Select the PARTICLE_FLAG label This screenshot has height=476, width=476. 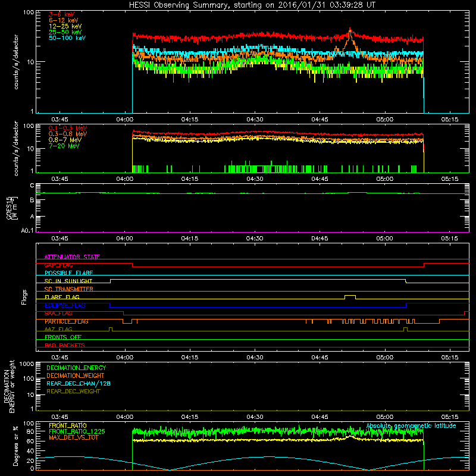click(67, 321)
